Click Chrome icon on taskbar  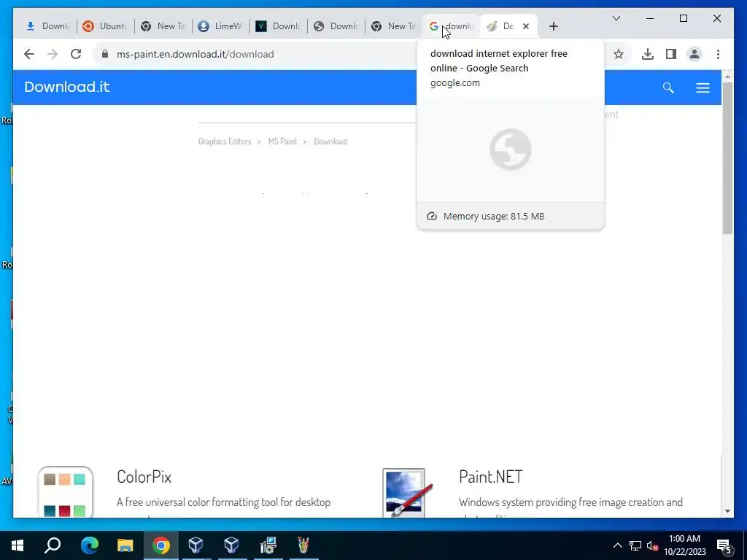click(x=161, y=545)
